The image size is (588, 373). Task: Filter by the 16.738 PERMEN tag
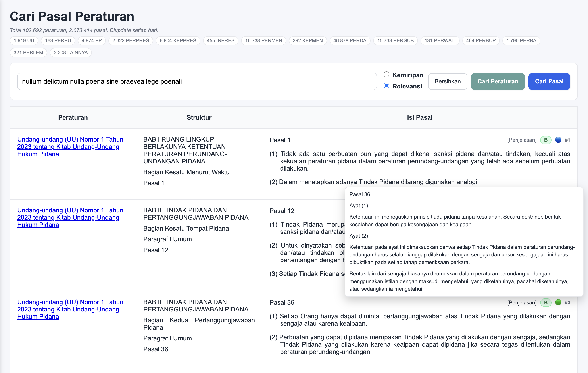click(x=263, y=40)
